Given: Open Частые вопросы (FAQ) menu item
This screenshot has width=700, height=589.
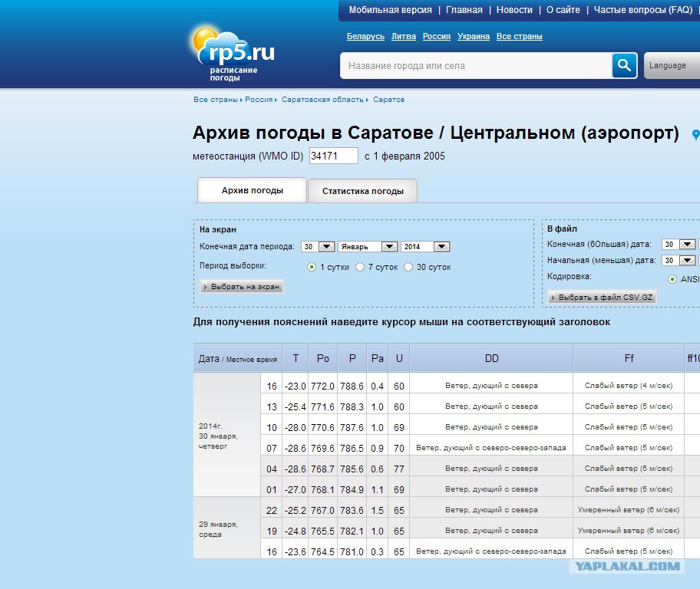Looking at the screenshot, I should click(x=643, y=10).
